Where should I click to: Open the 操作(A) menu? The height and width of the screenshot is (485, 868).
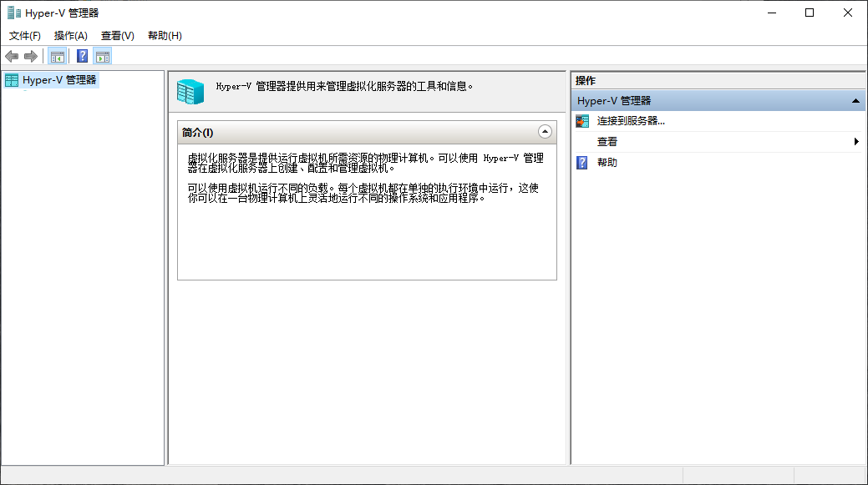tap(70, 36)
